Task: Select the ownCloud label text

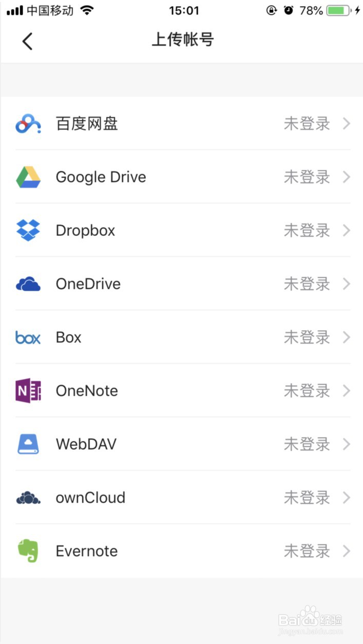Action: [x=90, y=498]
